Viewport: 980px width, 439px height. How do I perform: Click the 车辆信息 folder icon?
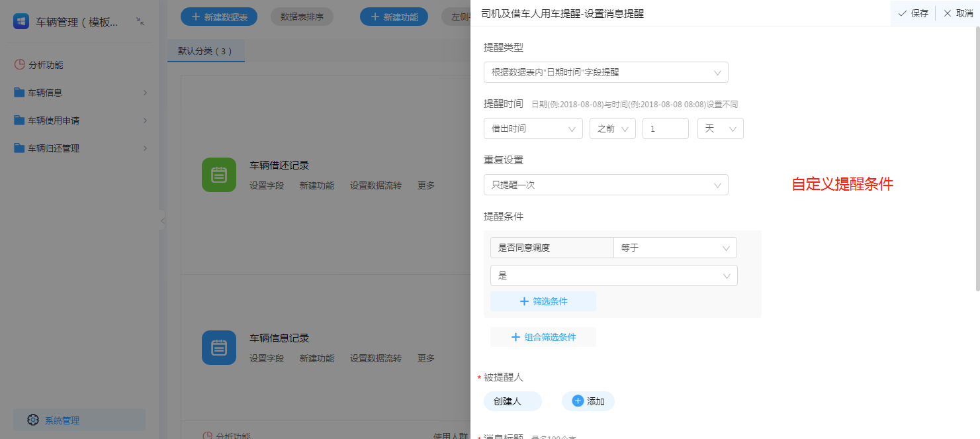coord(19,93)
